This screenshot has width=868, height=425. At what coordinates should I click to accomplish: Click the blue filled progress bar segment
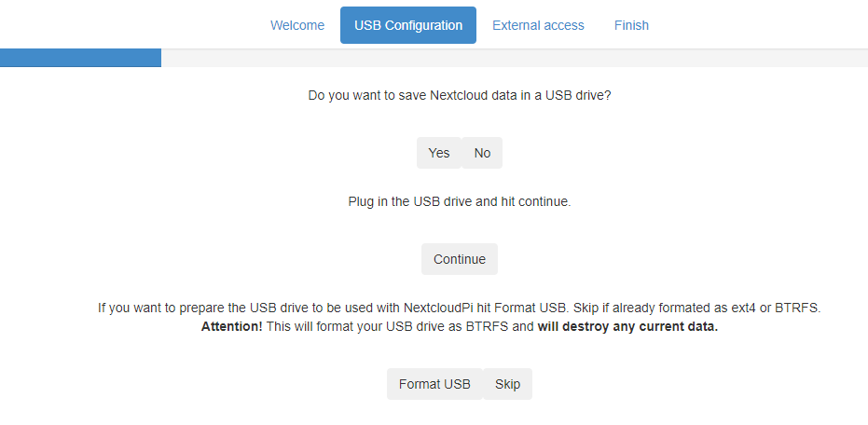[81, 58]
